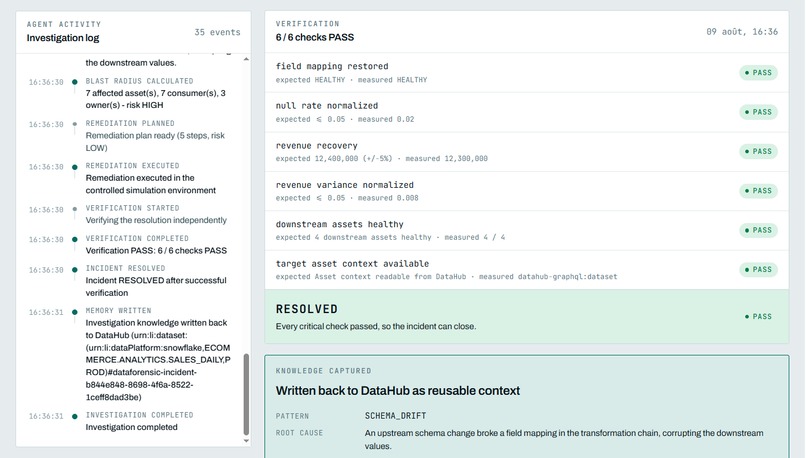Select the 'KNOWLEDGE CAPTURED' section label
Image resolution: width=806 pixels, height=458 pixels.
pos(323,371)
